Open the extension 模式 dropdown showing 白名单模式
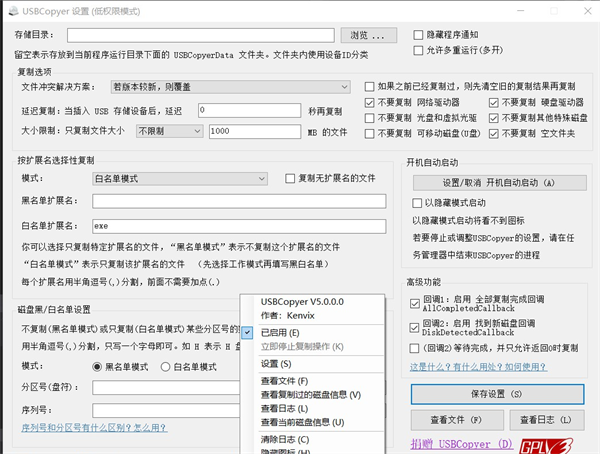This screenshot has width=600, height=454. pyautogui.click(x=179, y=179)
